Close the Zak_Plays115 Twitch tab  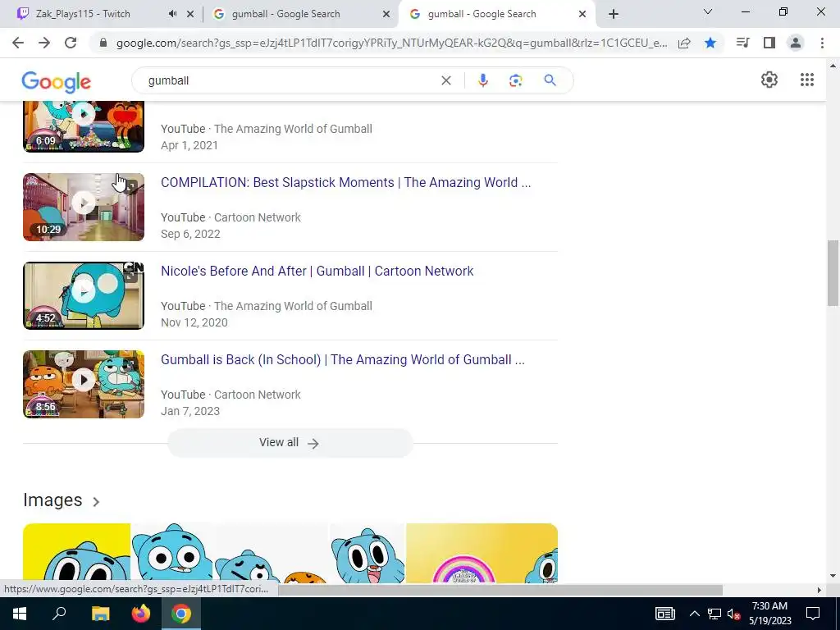tap(190, 14)
